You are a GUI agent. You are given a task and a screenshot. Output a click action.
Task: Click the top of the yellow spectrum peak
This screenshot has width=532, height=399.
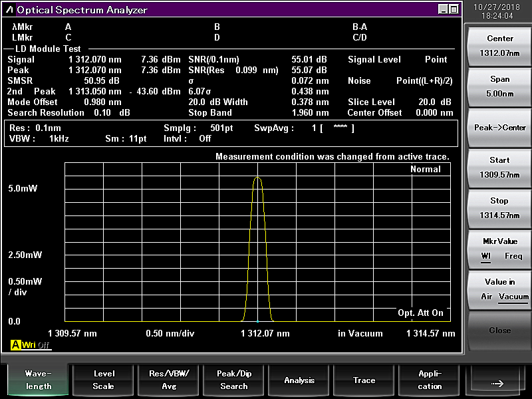pos(257,178)
